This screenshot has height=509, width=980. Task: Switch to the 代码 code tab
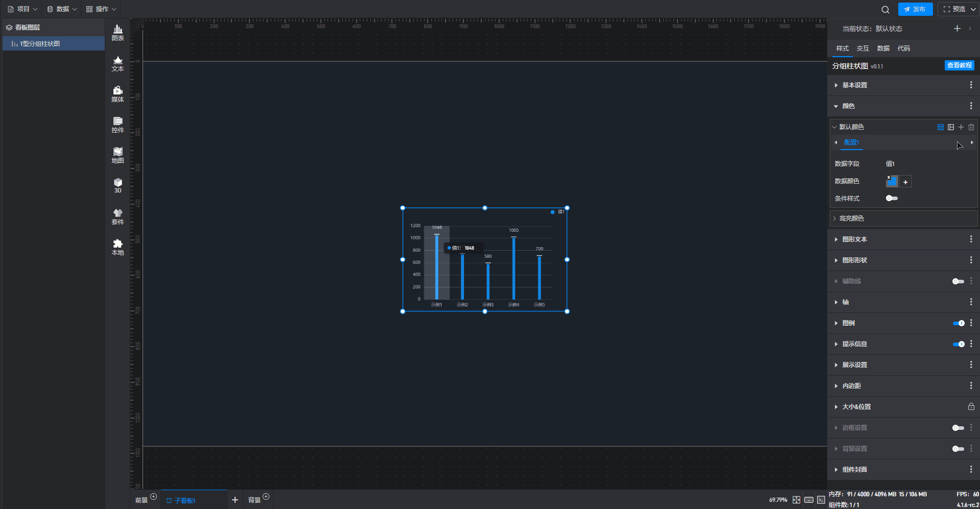(x=903, y=49)
